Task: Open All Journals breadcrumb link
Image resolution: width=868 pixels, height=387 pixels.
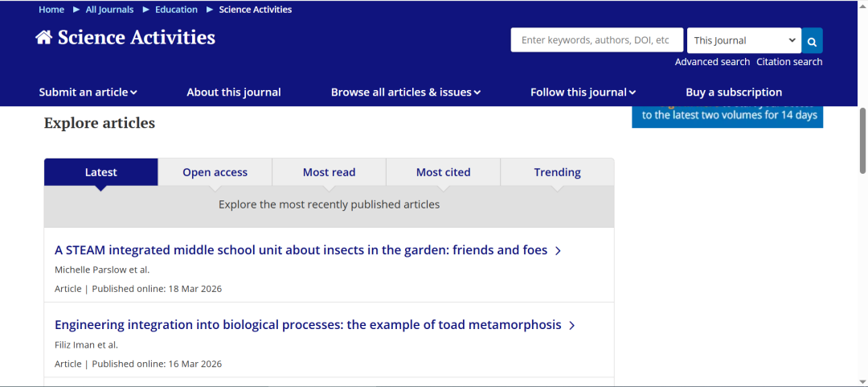Action: click(109, 10)
